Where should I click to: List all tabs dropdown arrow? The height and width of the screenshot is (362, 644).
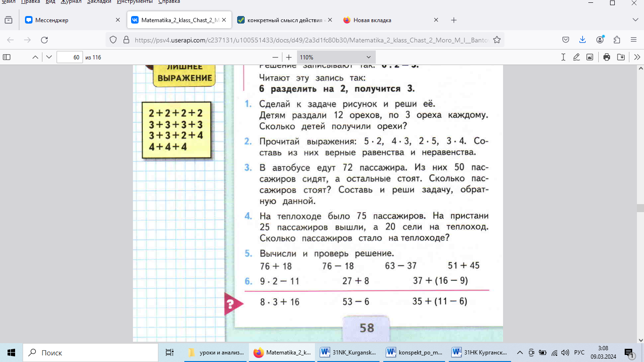click(635, 20)
